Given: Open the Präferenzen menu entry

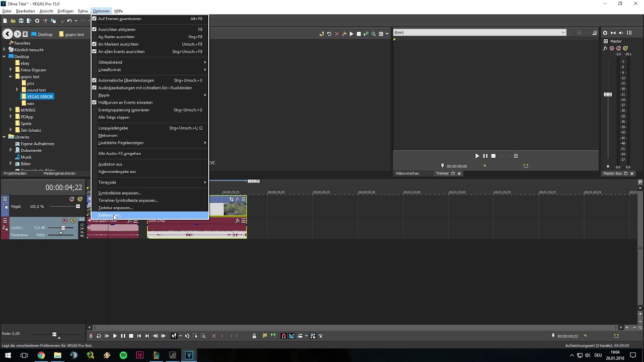Looking at the screenshot, I should pyautogui.click(x=150, y=215).
